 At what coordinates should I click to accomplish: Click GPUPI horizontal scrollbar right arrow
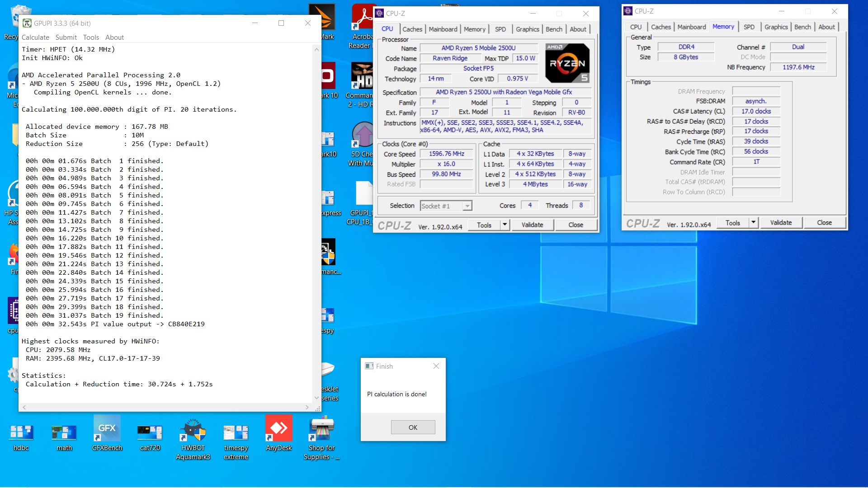click(307, 407)
